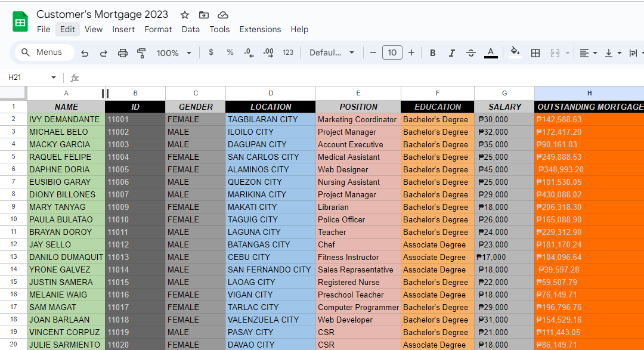Open more number formats 123
Viewport: 644px width, 350px height.
pyautogui.click(x=288, y=52)
